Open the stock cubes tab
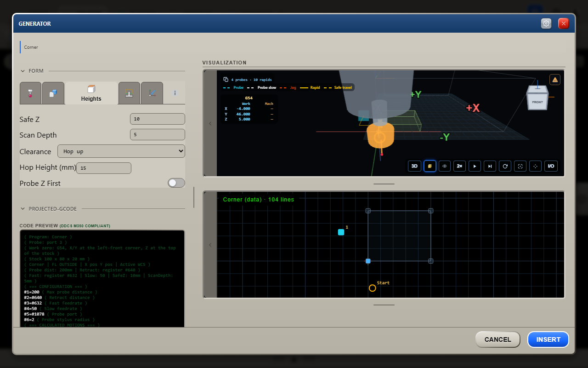 (53, 93)
